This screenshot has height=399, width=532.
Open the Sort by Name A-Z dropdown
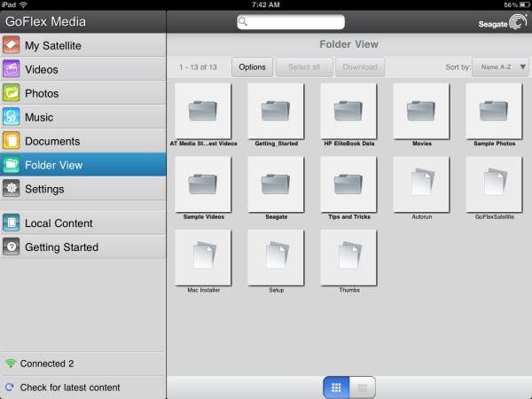tap(500, 67)
